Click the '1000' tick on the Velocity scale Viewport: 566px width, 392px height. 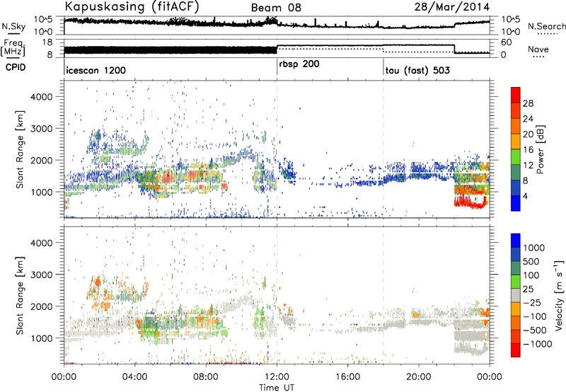pos(534,248)
